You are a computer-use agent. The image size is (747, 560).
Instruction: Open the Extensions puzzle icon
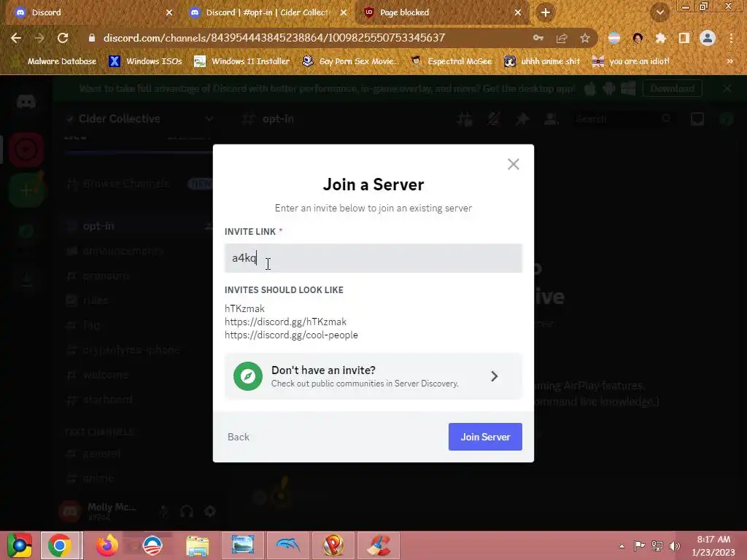coord(661,38)
